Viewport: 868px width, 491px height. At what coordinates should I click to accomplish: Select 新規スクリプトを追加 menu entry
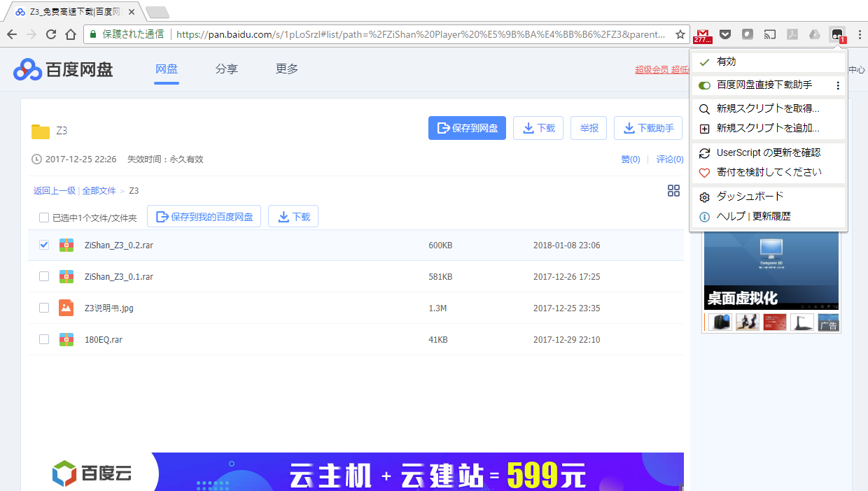click(768, 129)
